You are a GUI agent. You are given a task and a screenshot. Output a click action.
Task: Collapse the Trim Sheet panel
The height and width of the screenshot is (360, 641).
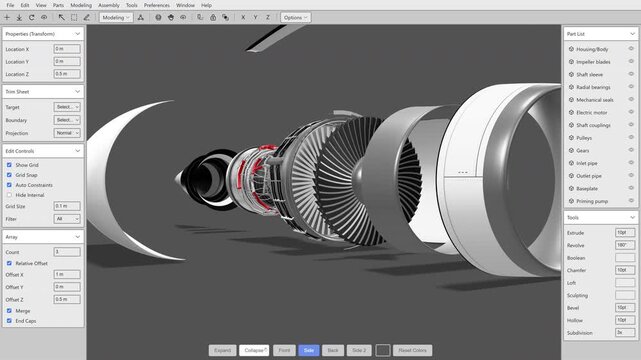[77, 92]
